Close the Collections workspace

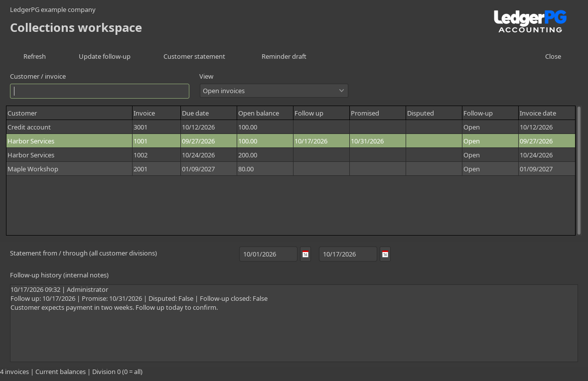pos(553,57)
